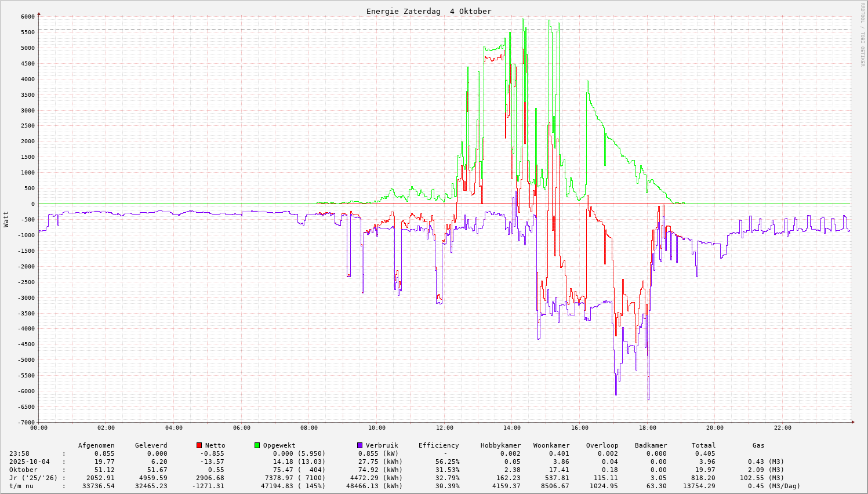Click the green Opgewekt legend swatch
The image size is (868, 494).
pos(257,445)
